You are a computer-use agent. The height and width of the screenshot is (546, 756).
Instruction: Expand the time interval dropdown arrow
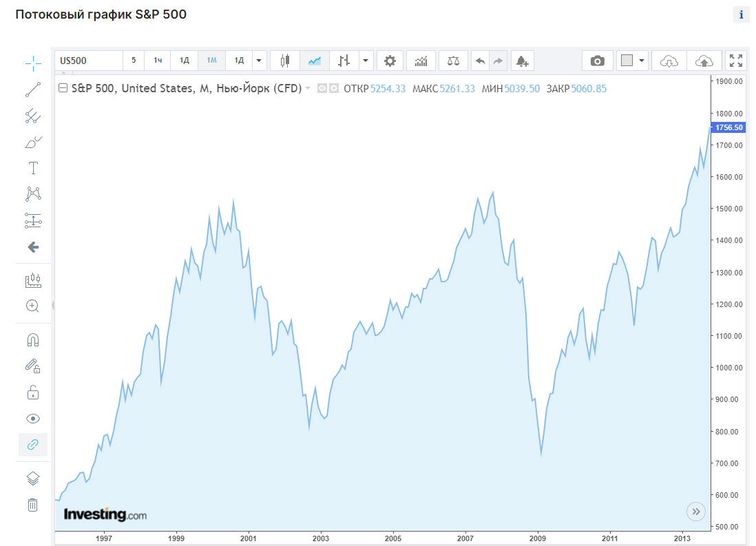259,61
